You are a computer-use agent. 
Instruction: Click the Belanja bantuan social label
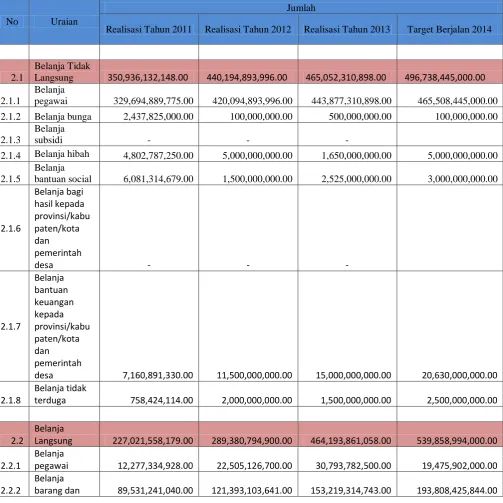(x=63, y=173)
